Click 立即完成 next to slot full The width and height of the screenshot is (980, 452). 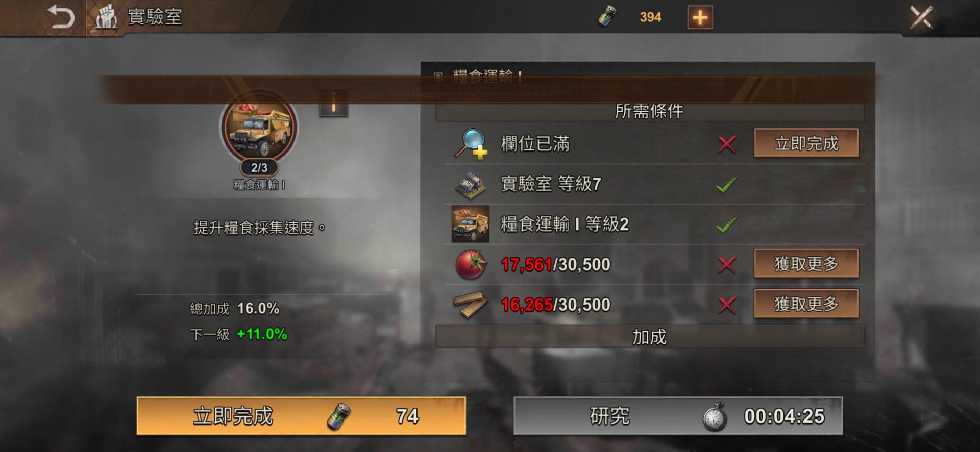pyautogui.click(x=806, y=143)
